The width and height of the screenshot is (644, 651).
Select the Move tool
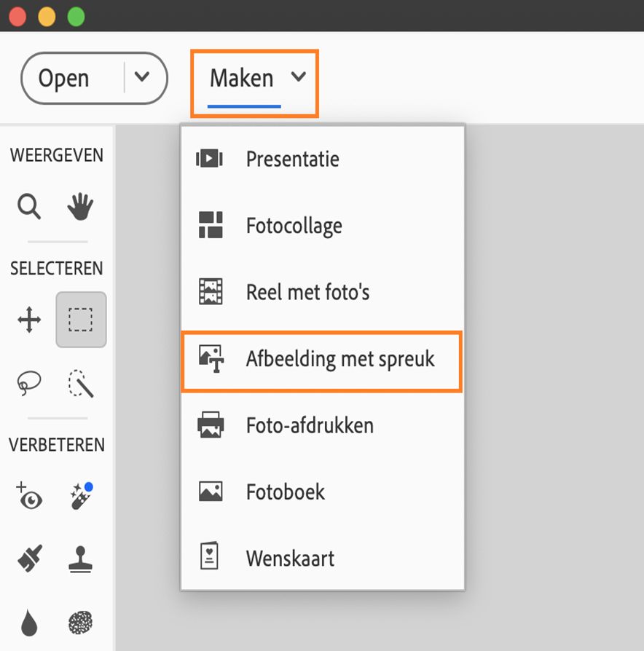point(29,320)
